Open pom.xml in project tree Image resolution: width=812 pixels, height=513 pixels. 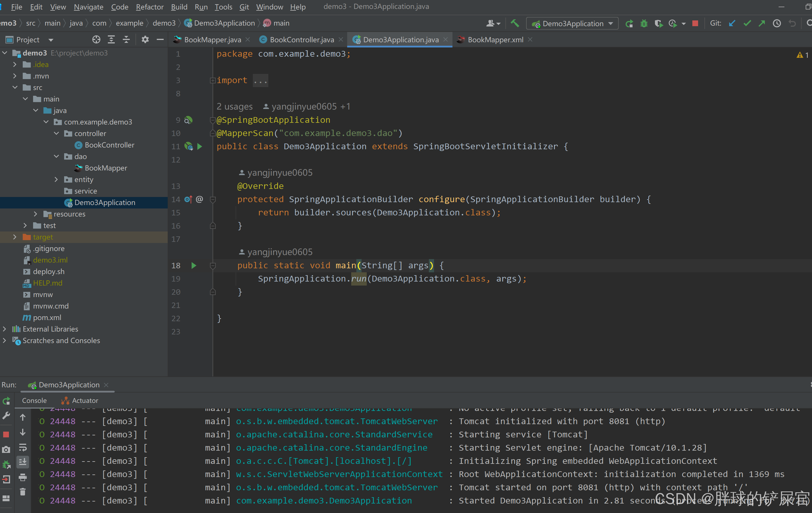coord(47,317)
